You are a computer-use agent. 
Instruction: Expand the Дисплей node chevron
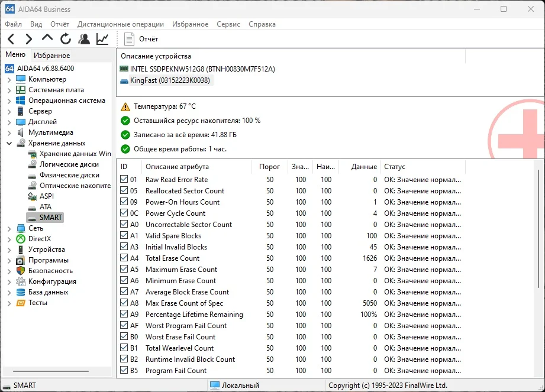tap(9, 122)
